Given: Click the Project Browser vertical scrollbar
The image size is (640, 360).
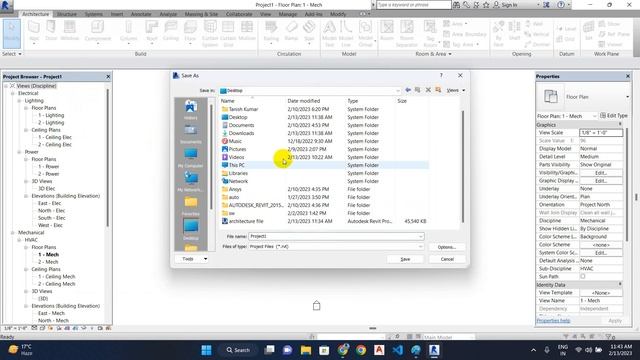Looking at the screenshot, I should pyautogui.click(x=108, y=157).
